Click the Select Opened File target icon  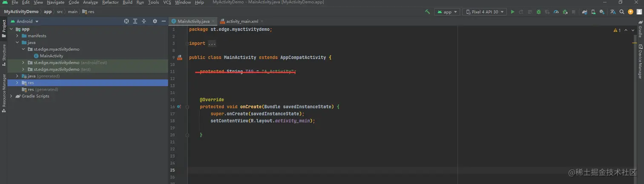(x=126, y=21)
